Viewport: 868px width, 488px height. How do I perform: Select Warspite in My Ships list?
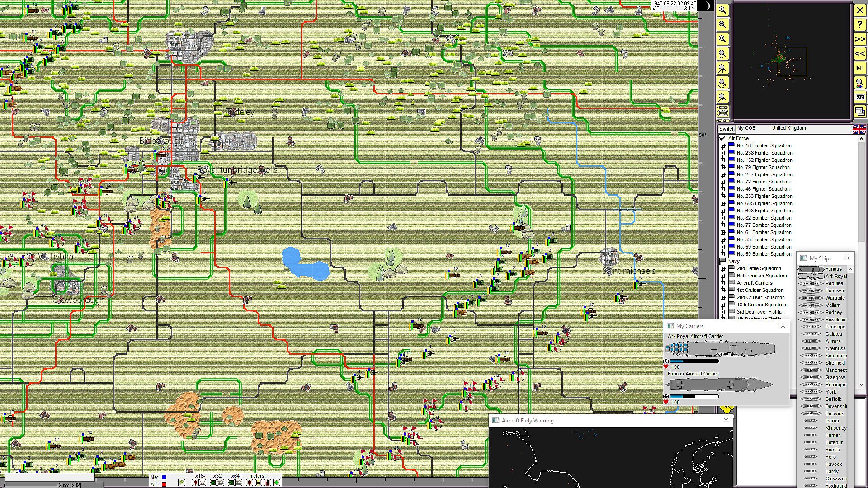pos(835,298)
